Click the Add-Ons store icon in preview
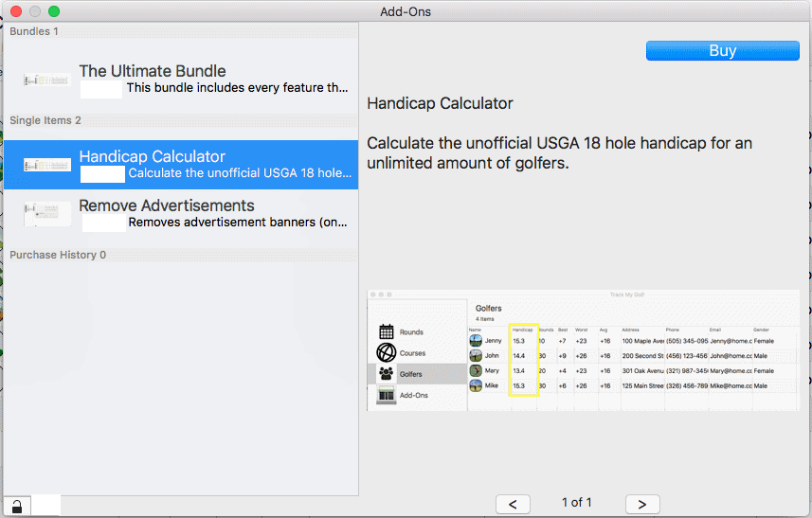The width and height of the screenshot is (812, 518). pyautogui.click(x=387, y=395)
